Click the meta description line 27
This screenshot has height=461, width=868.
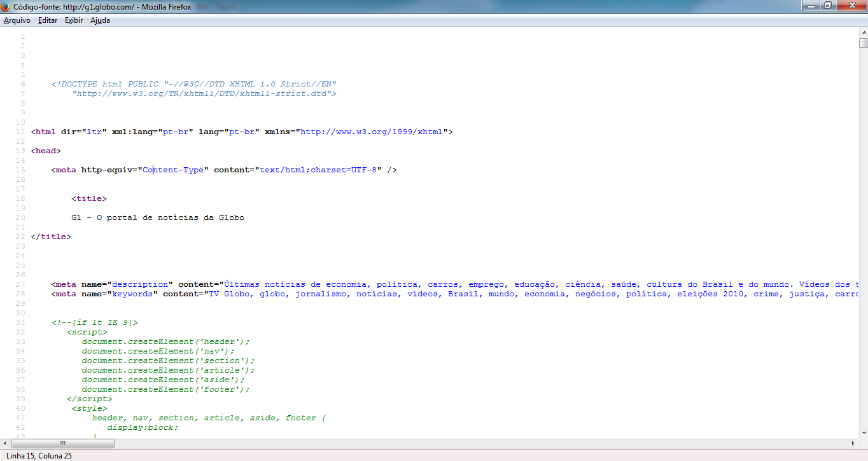(x=454, y=284)
